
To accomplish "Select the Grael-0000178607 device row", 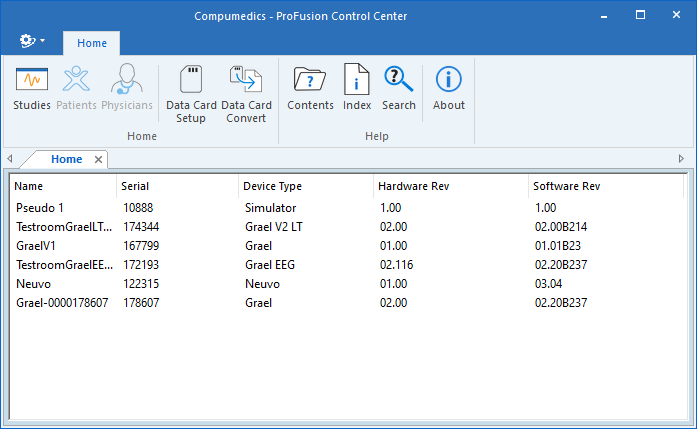I will [x=347, y=303].
